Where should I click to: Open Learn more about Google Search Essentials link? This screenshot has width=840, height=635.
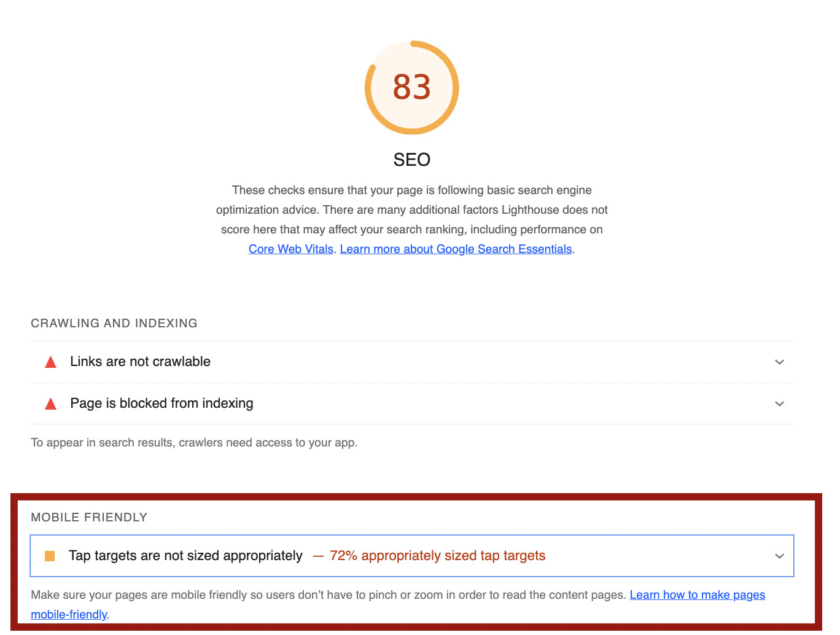[x=456, y=249]
